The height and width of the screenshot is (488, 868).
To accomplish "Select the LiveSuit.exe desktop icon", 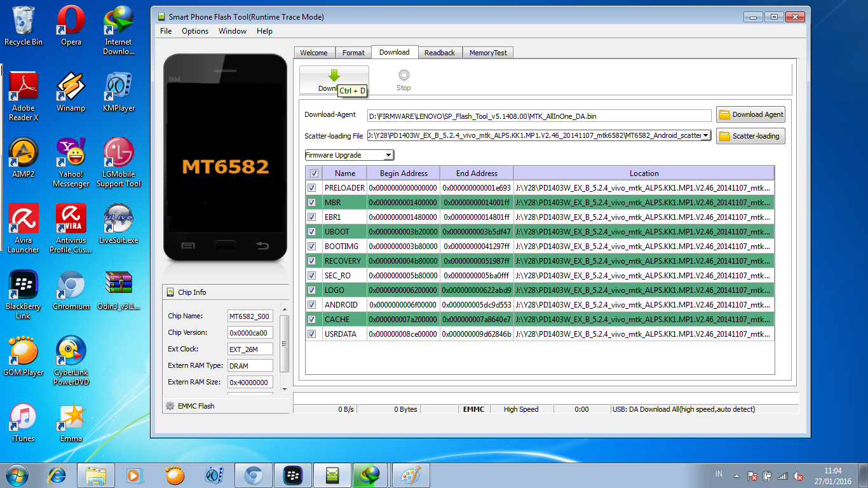I will coord(118,224).
